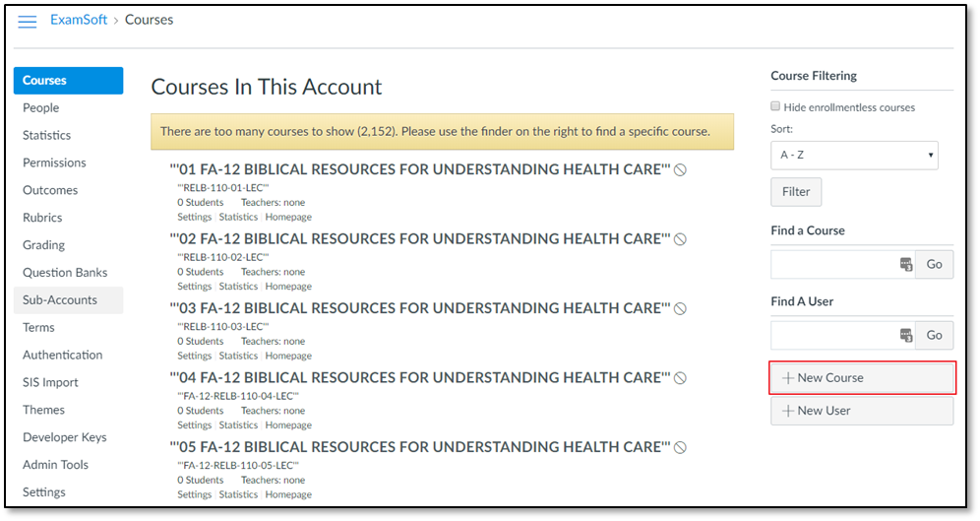
Task: Open Sub-Accounts in the sidebar
Action: [x=60, y=300]
